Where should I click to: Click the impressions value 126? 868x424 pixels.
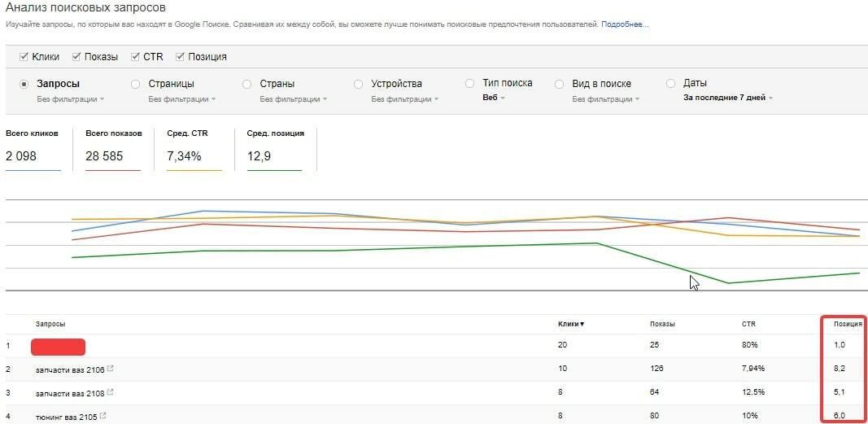click(x=656, y=369)
